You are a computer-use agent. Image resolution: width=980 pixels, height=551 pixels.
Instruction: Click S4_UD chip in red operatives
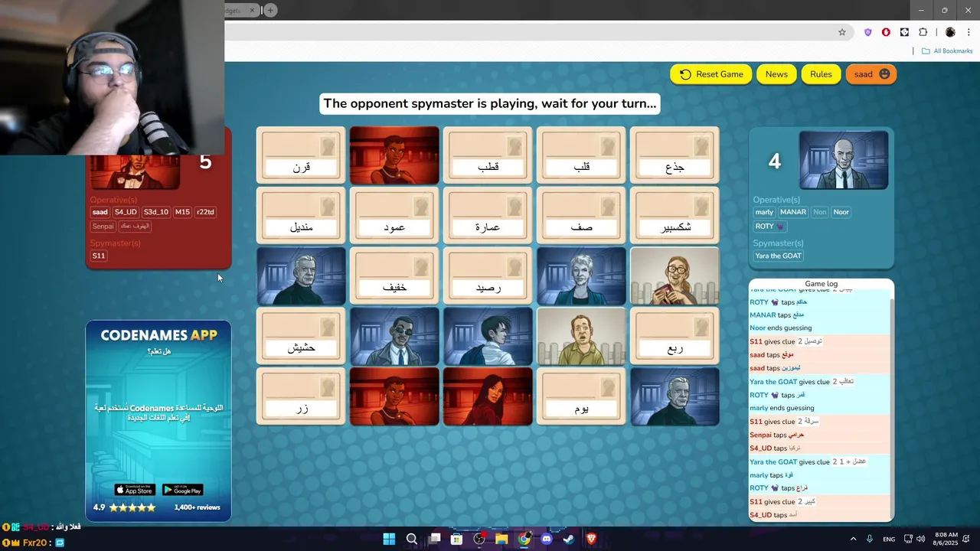pos(126,212)
